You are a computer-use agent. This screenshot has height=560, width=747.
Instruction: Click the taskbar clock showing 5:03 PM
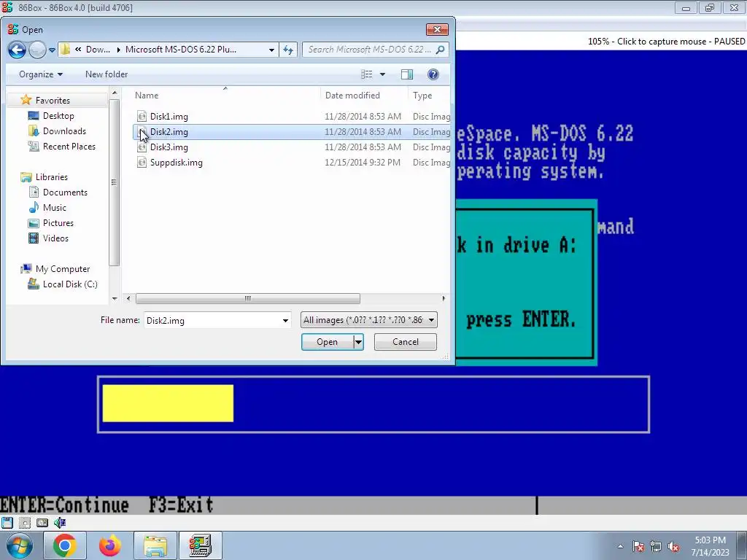click(x=710, y=546)
